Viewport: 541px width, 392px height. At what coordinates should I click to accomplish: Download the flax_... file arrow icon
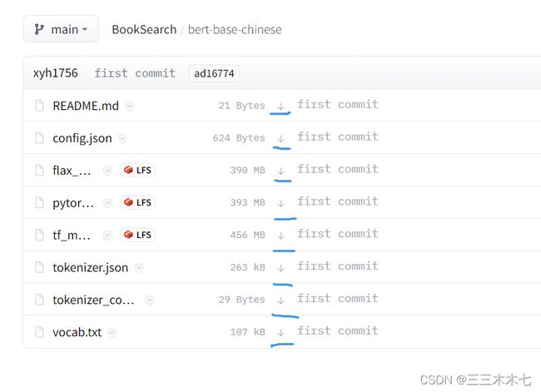tap(280, 171)
